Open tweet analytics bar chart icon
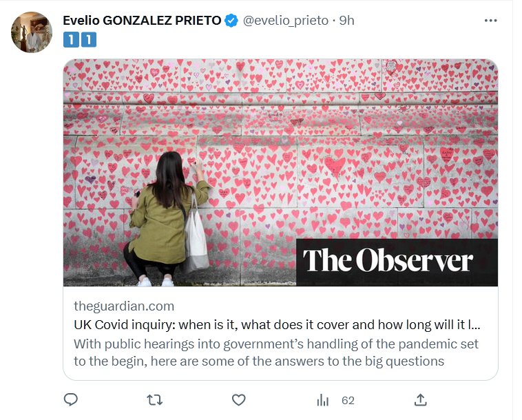 point(322,400)
